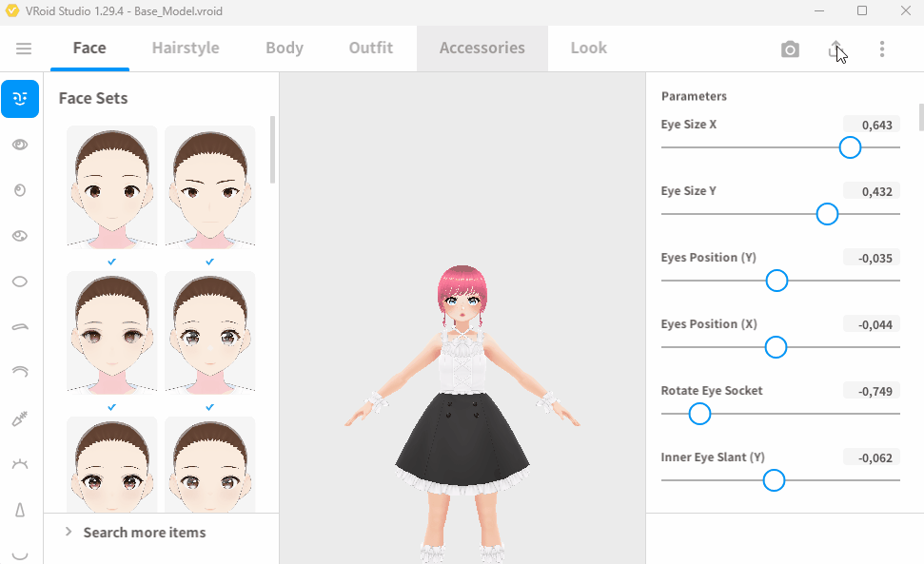Image resolution: width=924 pixels, height=564 pixels.
Task: Switch to the Hairstyle tab
Action: tap(186, 49)
